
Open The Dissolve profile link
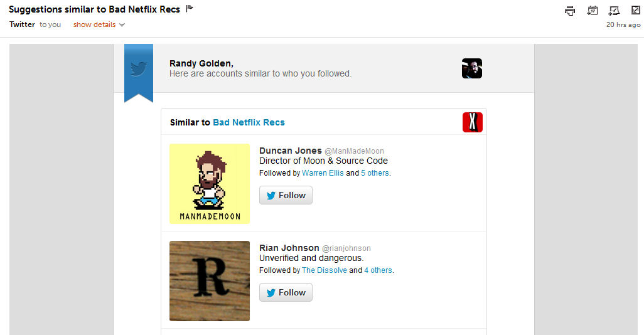[324, 270]
